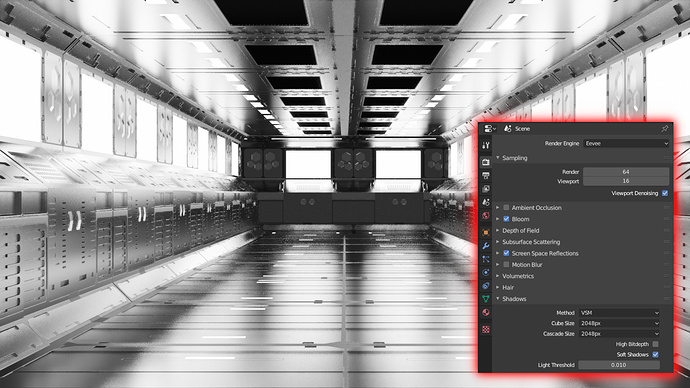Select the Texture properties checker icon
690x388 pixels.
(486, 329)
